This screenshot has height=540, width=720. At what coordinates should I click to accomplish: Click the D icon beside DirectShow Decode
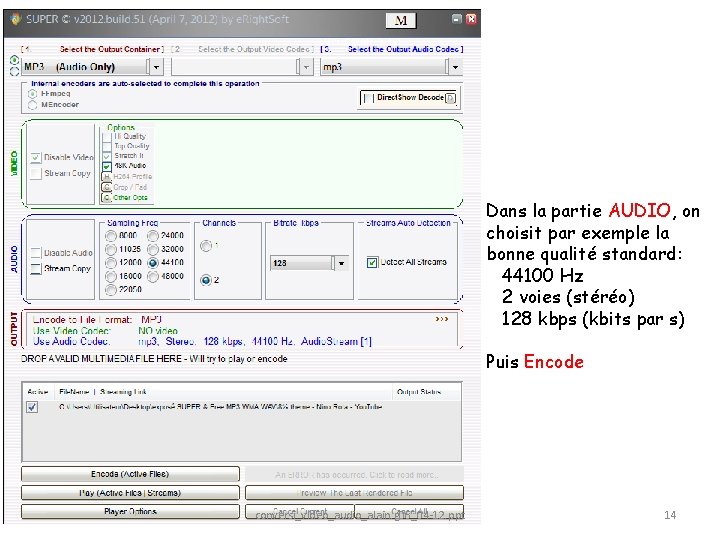click(450, 98)
